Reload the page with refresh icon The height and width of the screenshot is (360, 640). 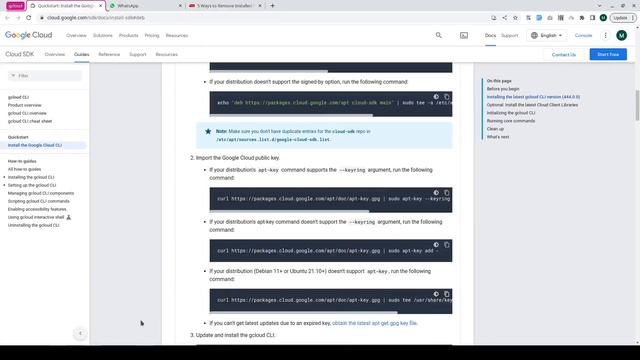29,18
